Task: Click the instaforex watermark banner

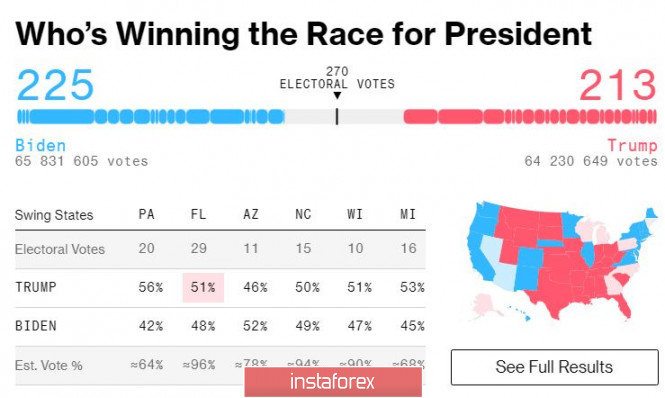Action: [x=333, y=382]
